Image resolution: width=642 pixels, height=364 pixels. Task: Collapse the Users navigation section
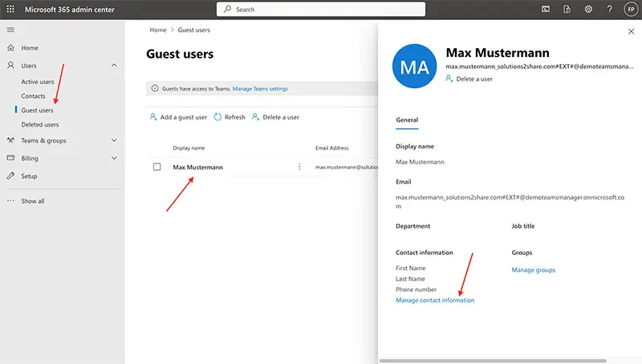click(x=114, y=65)
